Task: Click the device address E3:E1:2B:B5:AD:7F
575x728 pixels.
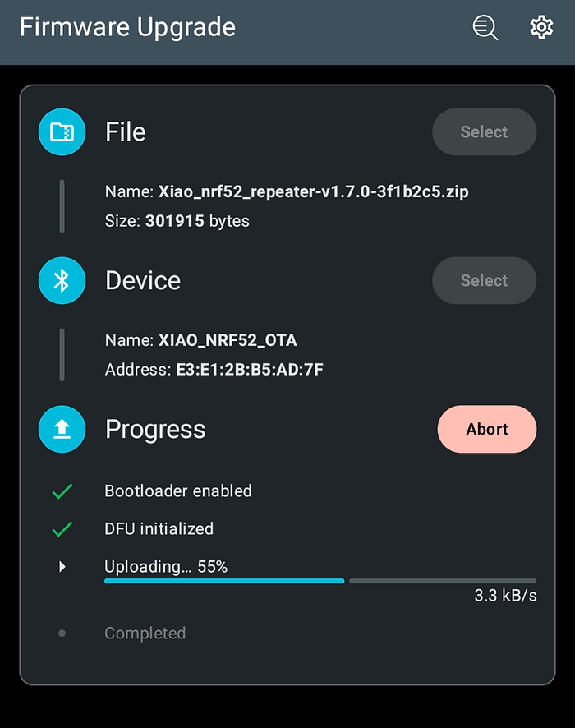Action: [x=250, y=370]
